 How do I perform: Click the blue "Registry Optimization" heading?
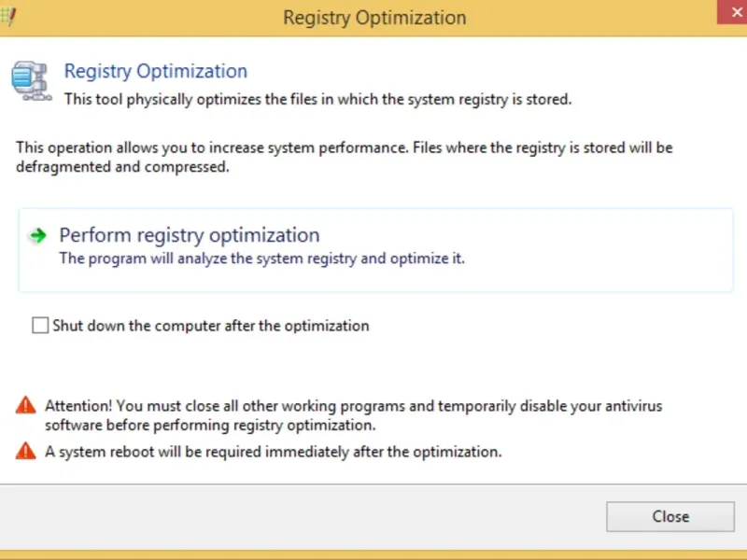[x=155, y=71]
